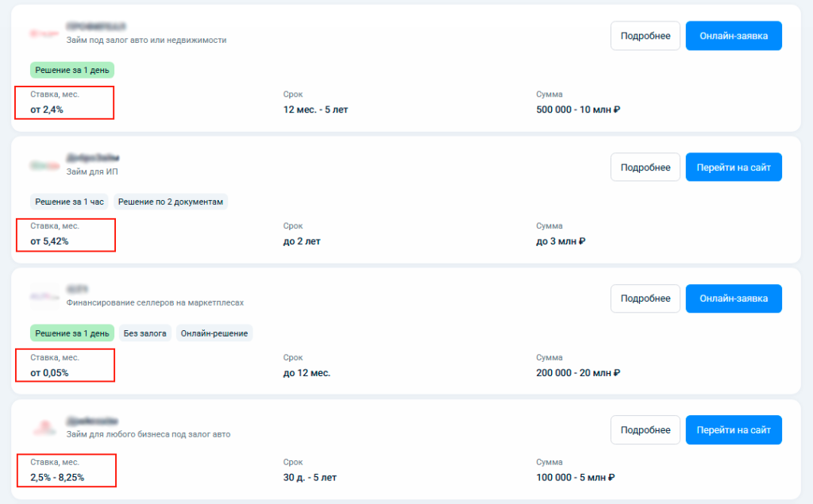813x504 pixels.
Task: Click the green Решение за 1 день tag in first card
Action: 72,70
